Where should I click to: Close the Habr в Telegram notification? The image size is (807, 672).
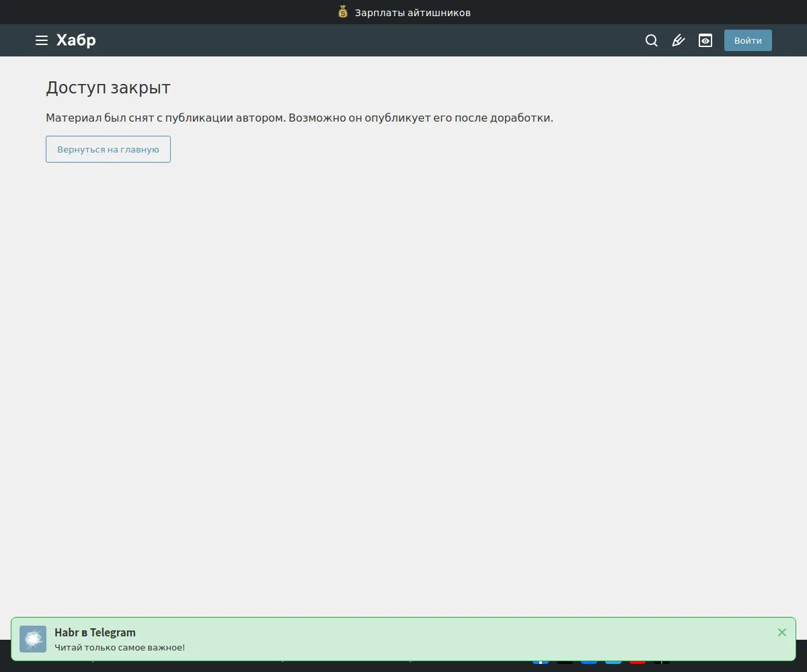coord(782,632)
